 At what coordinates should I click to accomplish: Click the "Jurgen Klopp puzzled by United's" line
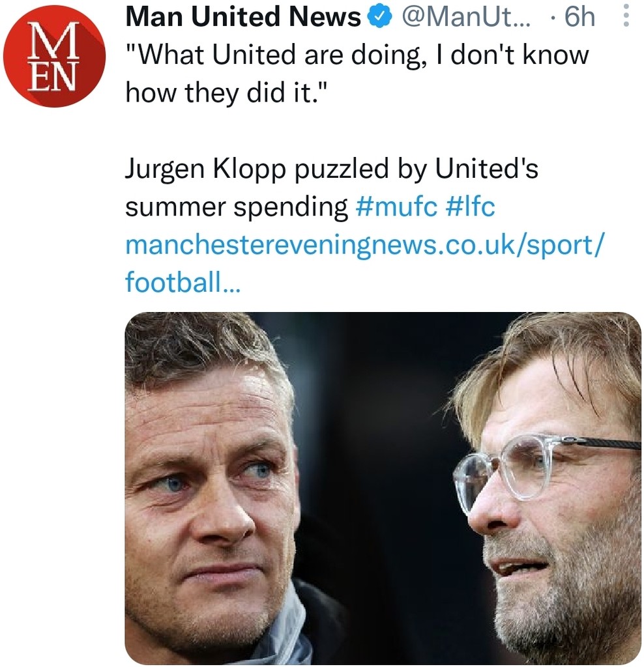(x=332, y=169)
